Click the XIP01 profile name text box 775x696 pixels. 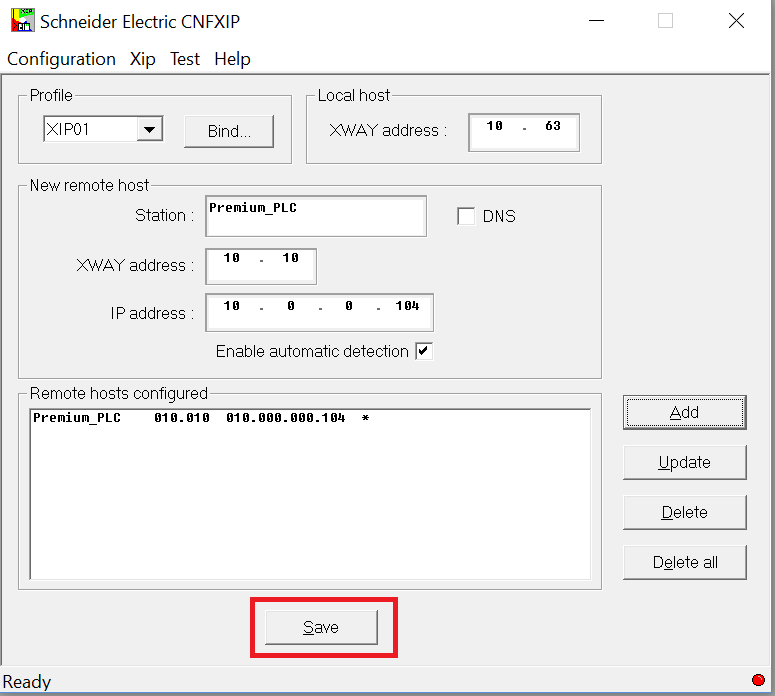pos(90,130)
